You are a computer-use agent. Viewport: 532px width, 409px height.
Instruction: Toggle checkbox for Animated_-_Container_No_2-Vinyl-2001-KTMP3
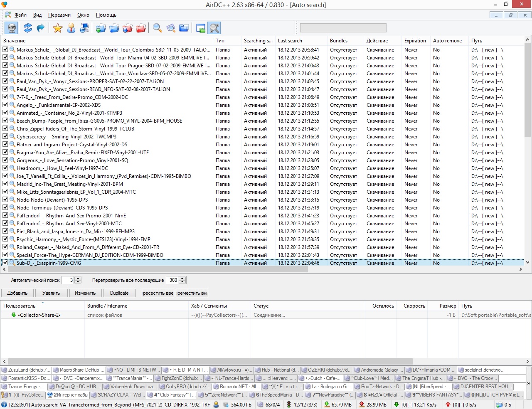5,113
